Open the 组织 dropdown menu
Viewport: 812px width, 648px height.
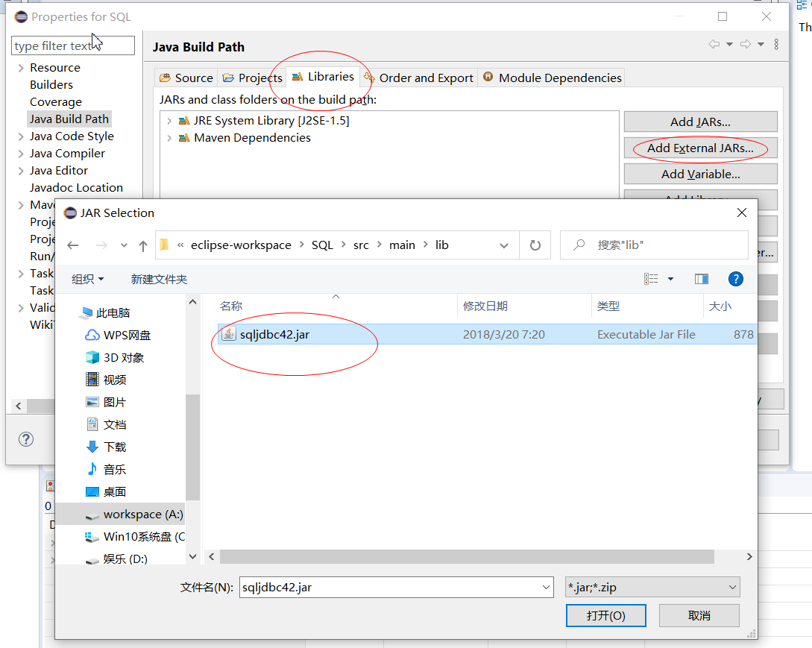click(87, 278)
